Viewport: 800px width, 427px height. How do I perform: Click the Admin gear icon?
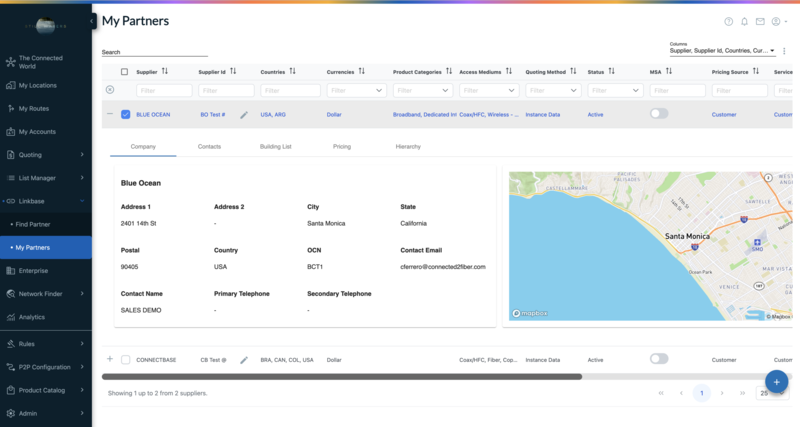tap(10, 414)
